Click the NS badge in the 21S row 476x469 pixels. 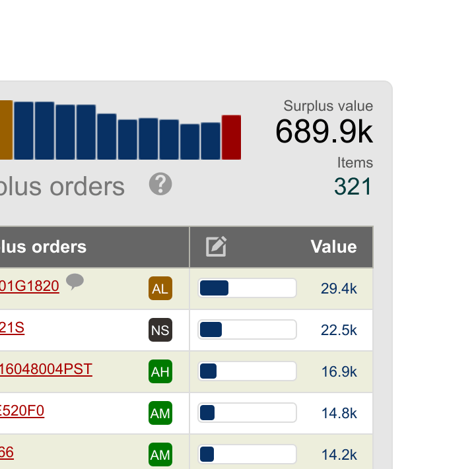tap(160, 330)
